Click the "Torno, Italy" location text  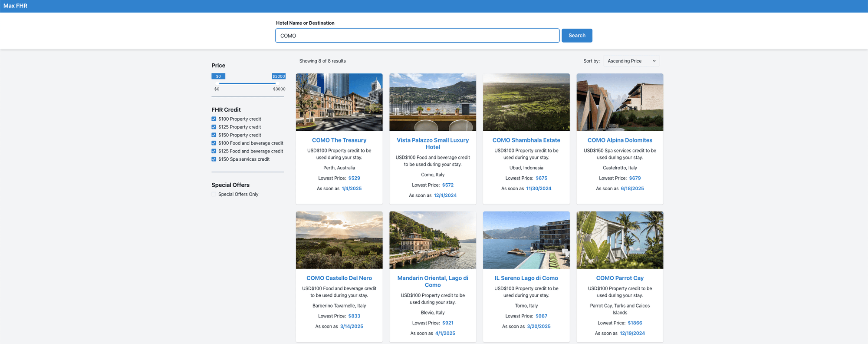pos(526,306)
